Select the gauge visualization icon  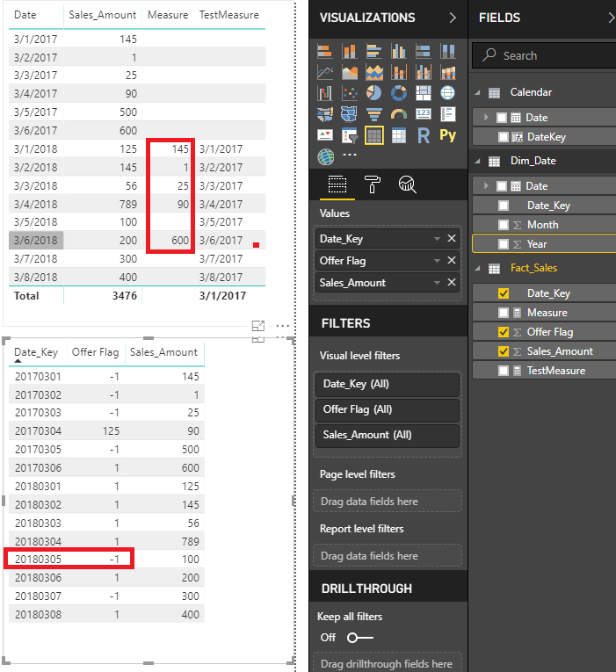pos(399,114)
